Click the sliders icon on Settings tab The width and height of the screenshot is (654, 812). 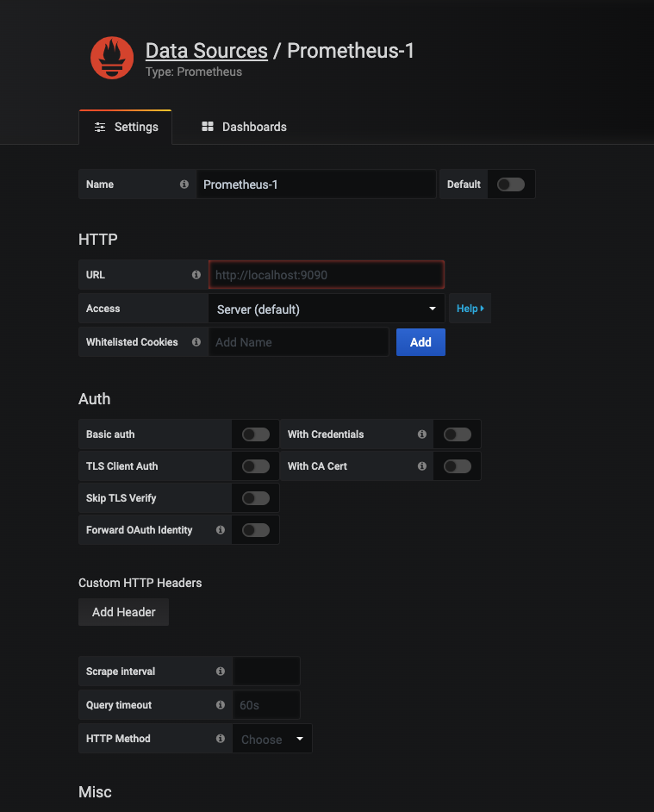point(100,127)
